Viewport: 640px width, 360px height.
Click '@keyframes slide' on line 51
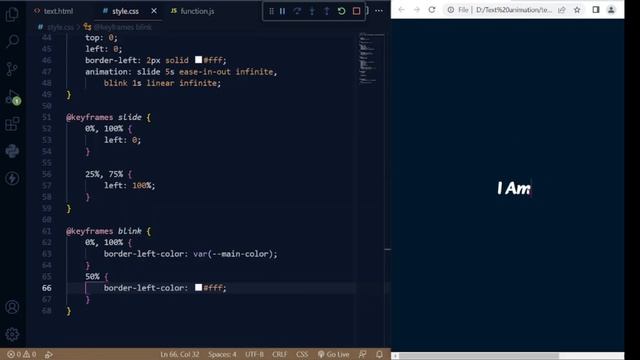[x=104, y=117]
